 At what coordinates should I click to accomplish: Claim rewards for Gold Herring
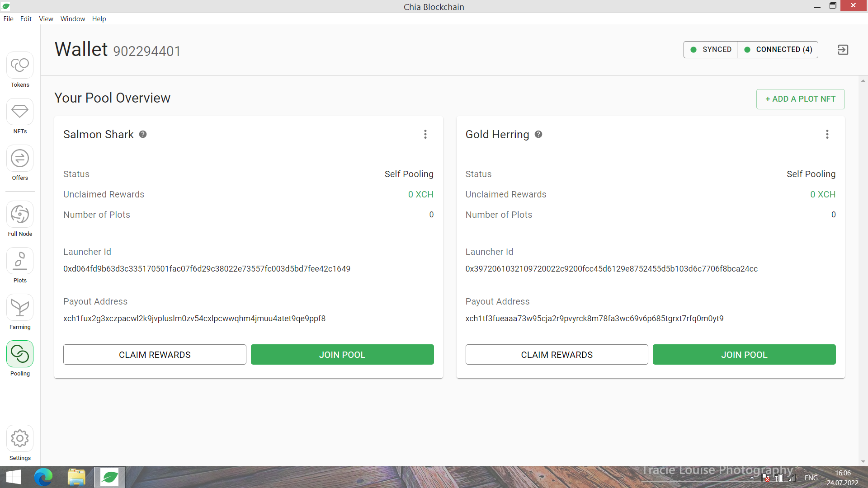(x=557, y=355)
